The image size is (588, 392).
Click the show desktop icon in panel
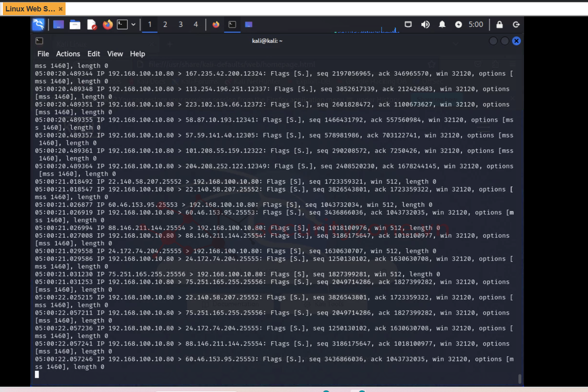click(59, 25)
